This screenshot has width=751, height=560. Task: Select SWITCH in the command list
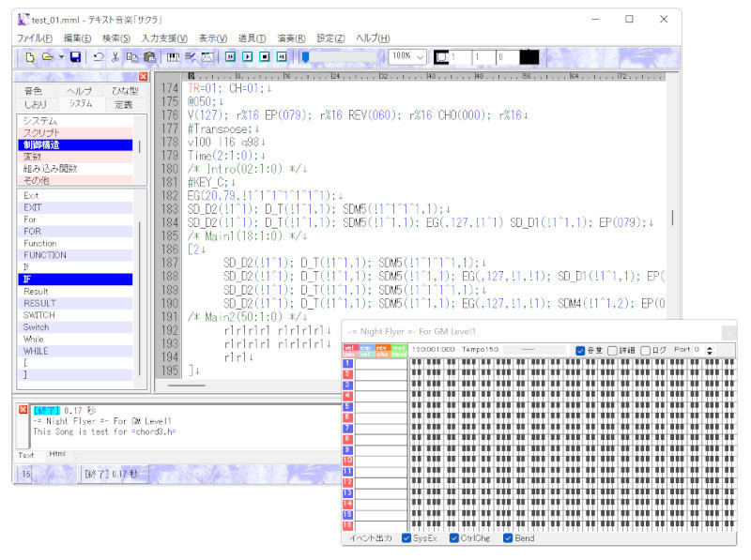pos(39,315)
